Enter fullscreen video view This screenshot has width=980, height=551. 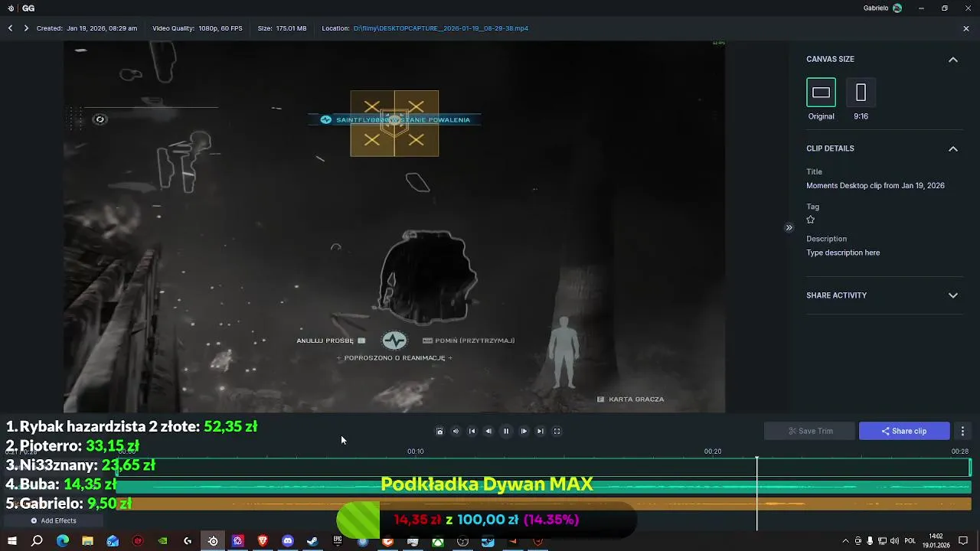[557, 431]
